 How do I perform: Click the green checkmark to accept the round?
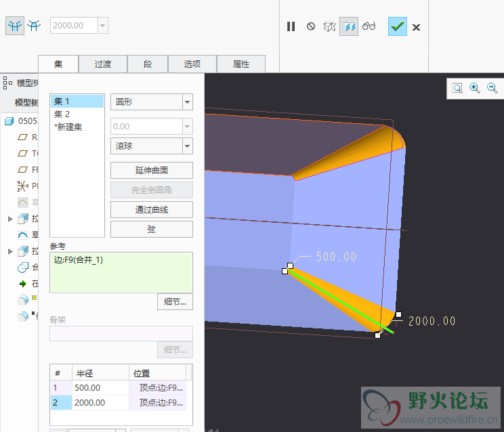click(398, 26)
